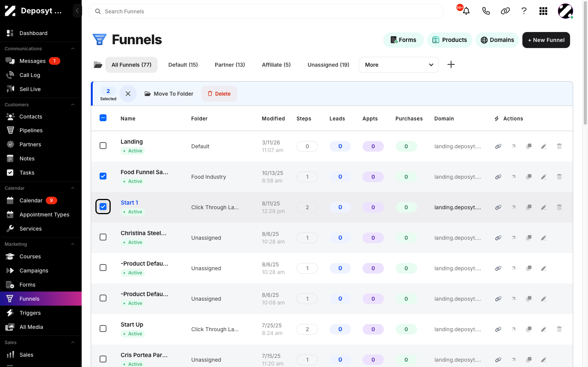Collapse the Marketing sidebar section
This screenshot has width=588, height=367.
coord(72,244)
